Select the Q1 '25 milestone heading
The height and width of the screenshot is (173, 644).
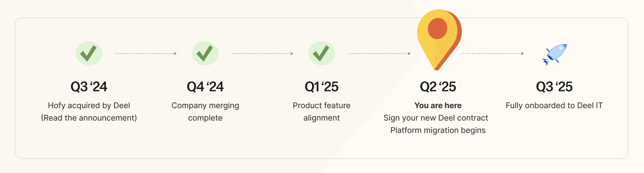(x=321, y=86)
